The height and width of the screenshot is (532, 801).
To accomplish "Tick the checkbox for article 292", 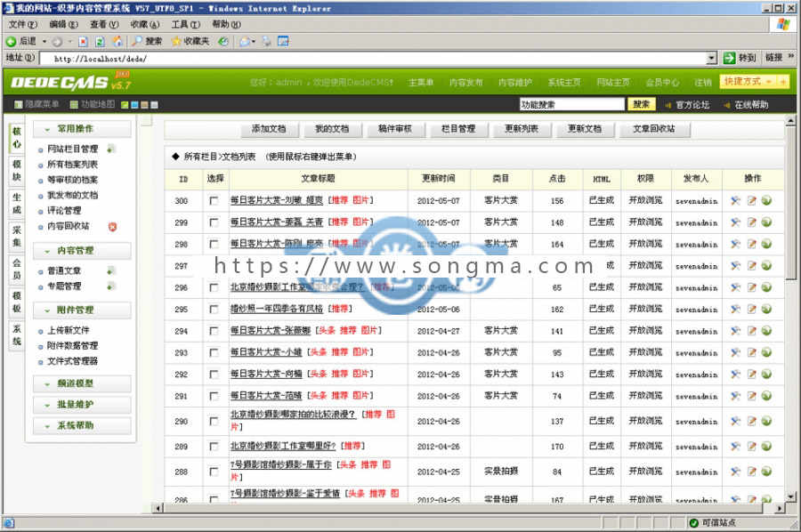I will pos(214,375).
